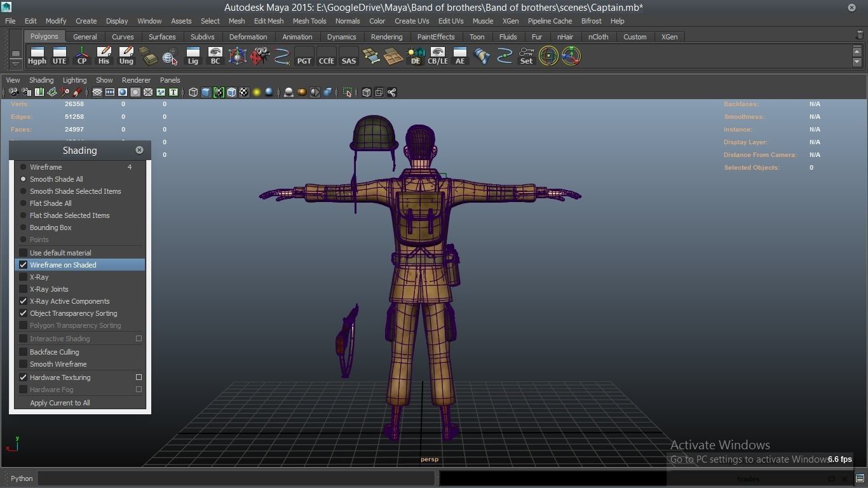Run the Delete History (His) shelf button
The image size is (868, 488).
pyautogui.click(x=104, y=56)
